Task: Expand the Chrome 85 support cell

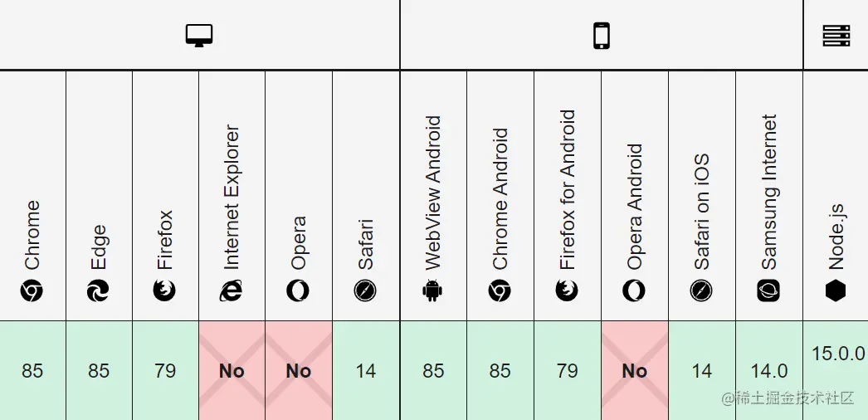Action: [32, 370]
